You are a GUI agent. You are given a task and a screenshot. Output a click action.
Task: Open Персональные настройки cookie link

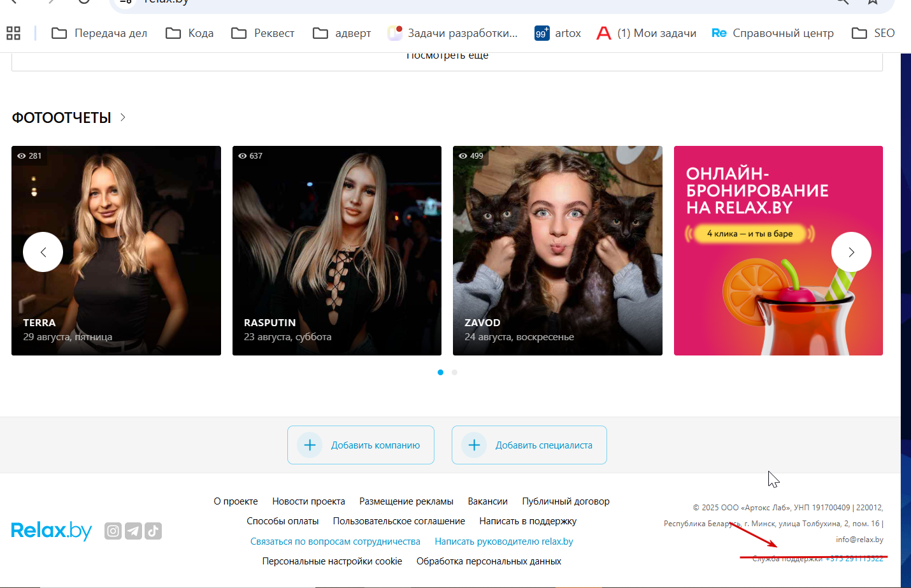[x=332, y=561]
